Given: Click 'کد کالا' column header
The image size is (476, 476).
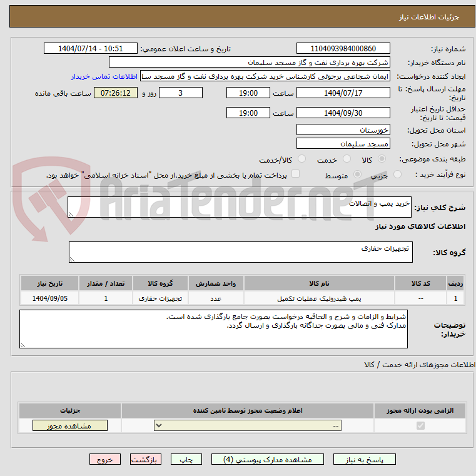Looking at the screenshot, I should click(x=420, y=283).
